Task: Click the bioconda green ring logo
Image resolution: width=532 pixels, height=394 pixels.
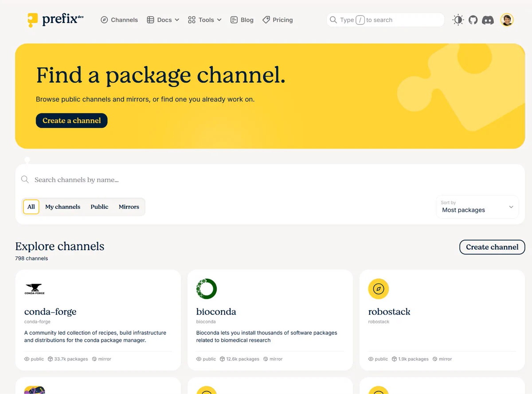Action: tap(206, 289)
